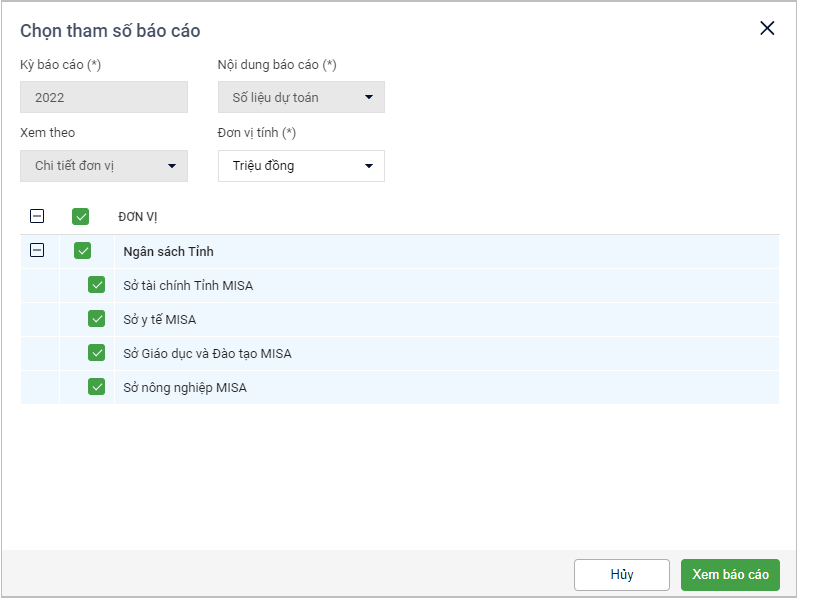
Task: Toggle the select-all checkbox in header
Action: (81, 216)
